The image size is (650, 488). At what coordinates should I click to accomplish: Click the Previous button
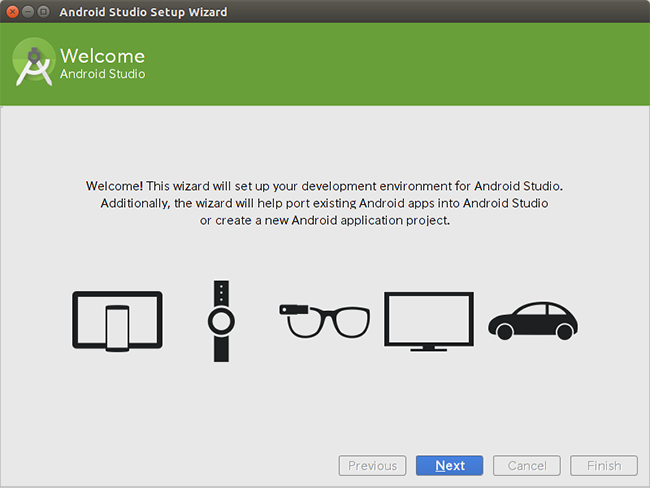pos(372,466)
